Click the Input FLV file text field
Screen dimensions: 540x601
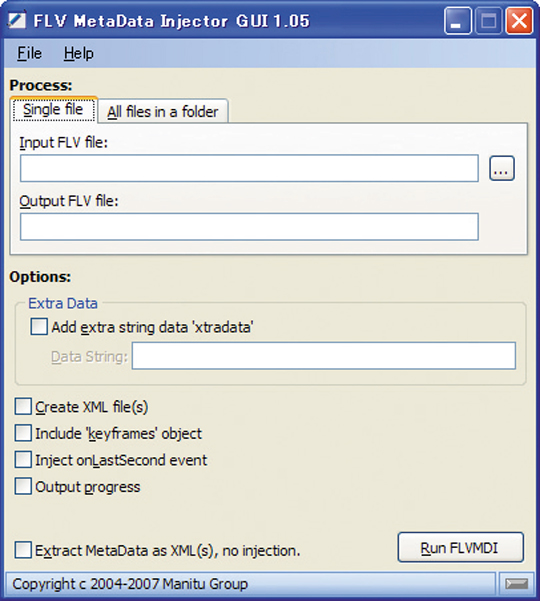pos(249,168)
